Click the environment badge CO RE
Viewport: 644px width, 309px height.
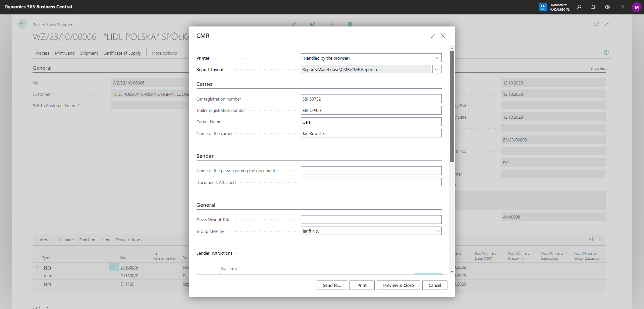pos(543,7)
